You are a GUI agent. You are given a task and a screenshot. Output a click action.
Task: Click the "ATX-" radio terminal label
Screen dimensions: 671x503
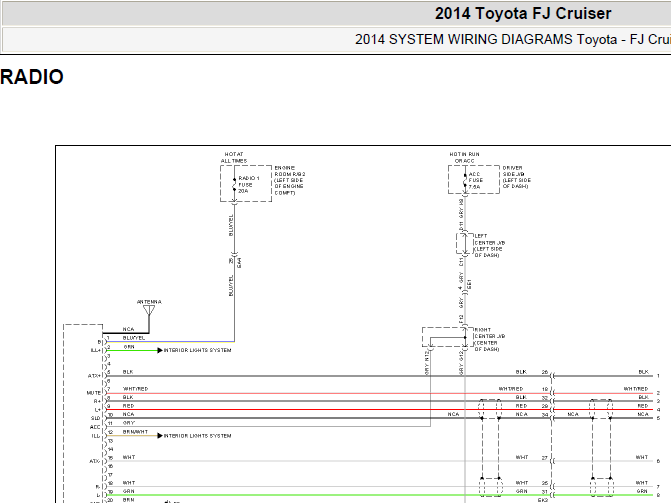pyautogui.click(x=95, y=461)
